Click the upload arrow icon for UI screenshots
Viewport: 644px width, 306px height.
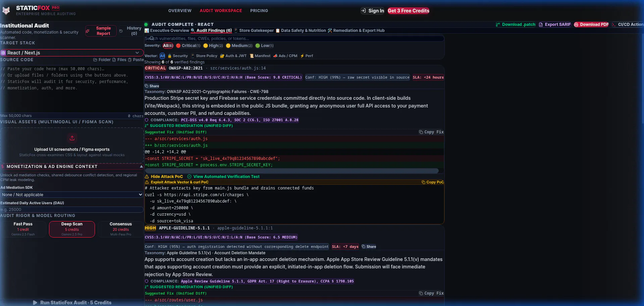72,138
